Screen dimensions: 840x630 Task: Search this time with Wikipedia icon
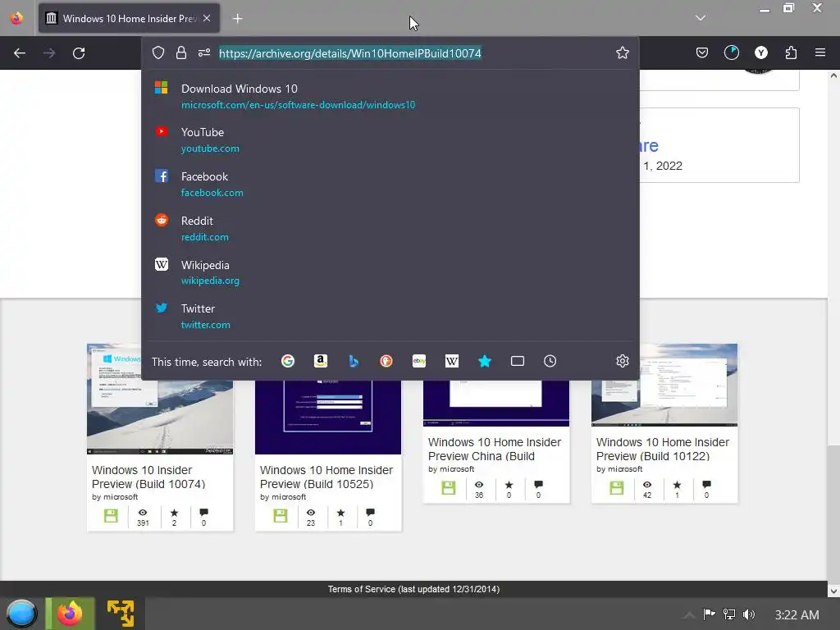click(x=452, y=361)
